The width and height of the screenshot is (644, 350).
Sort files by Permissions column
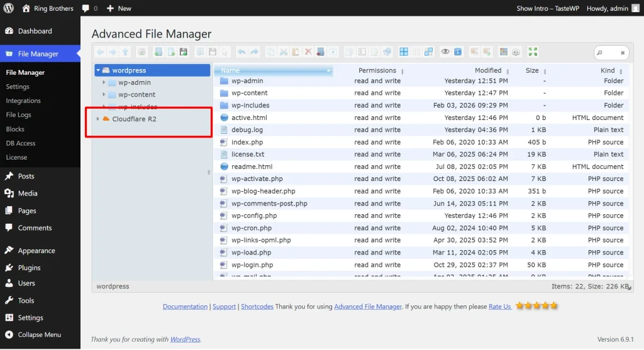coord(377,70)
